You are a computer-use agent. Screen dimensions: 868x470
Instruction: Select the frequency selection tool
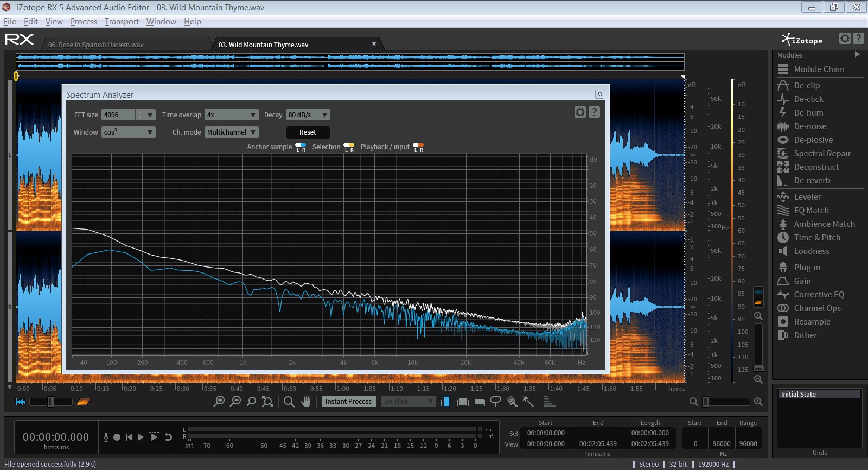click(x=479, y=402)
